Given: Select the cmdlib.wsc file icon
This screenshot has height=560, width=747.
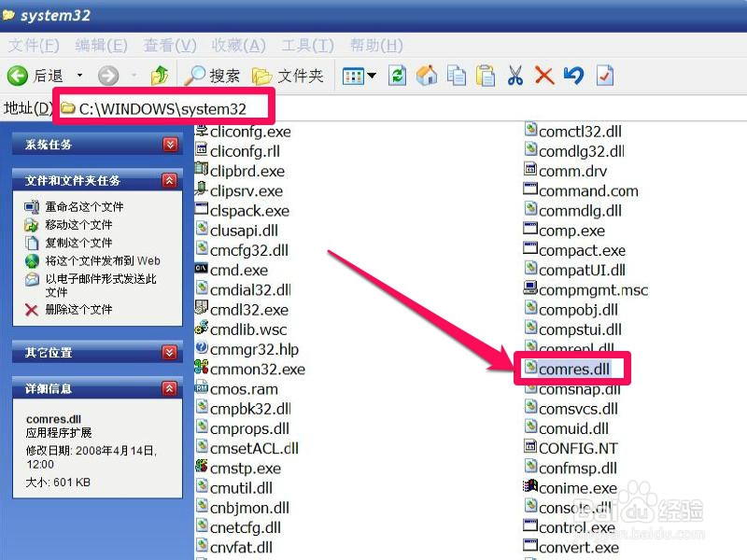Looking at the screenshot, I should click(x=201, y=329).
